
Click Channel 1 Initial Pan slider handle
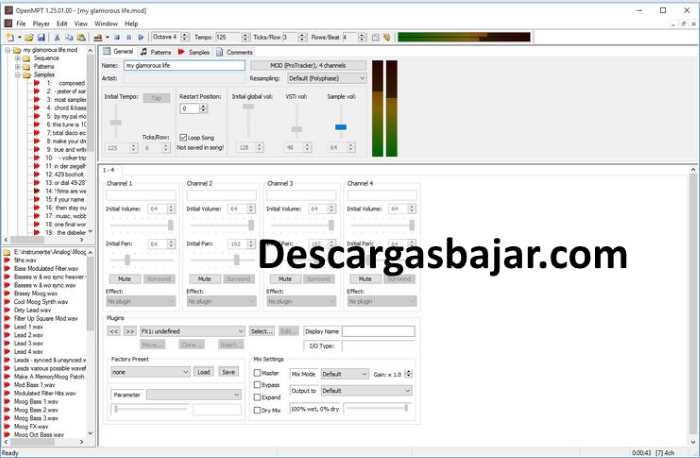pyautogui.click(x=127, y=260)
